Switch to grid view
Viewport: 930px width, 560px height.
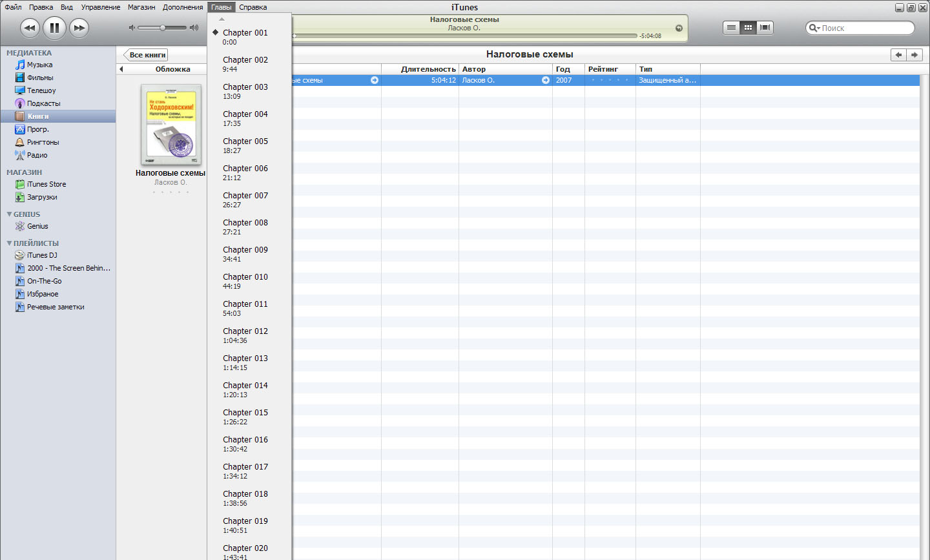pos(748,27)
